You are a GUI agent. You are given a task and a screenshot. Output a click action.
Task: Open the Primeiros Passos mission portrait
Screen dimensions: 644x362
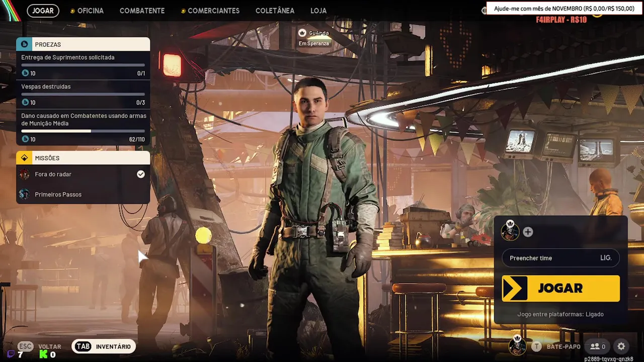[24, 194]
